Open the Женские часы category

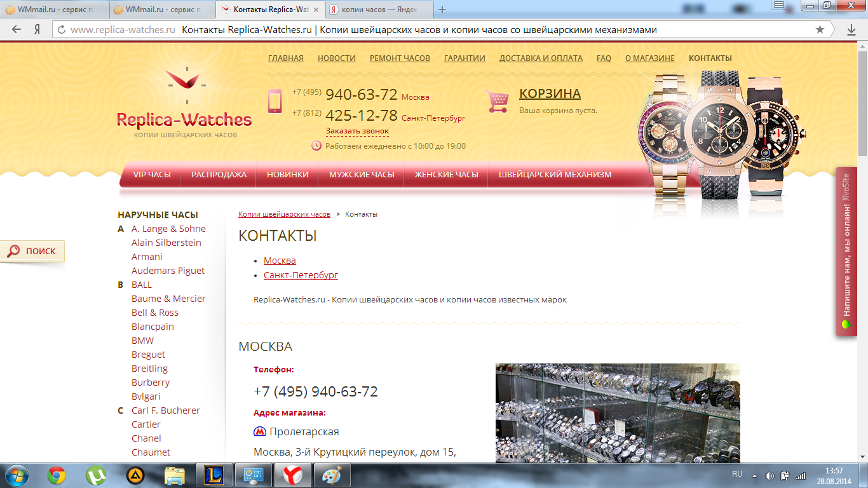point(446,174)
